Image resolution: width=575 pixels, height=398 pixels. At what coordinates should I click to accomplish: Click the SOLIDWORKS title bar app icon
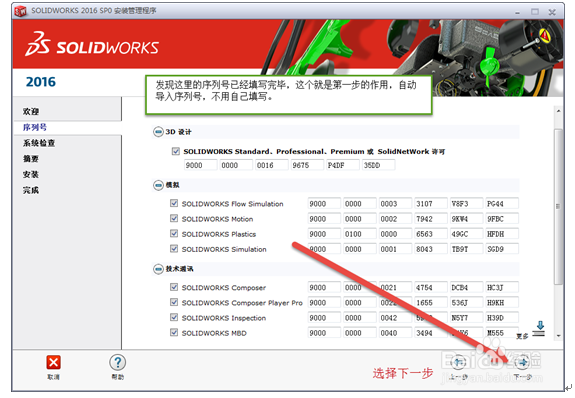(x=21, y=11)
